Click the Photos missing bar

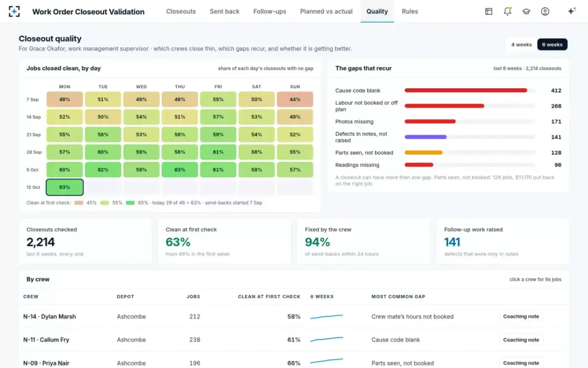[x=430, y=122]
